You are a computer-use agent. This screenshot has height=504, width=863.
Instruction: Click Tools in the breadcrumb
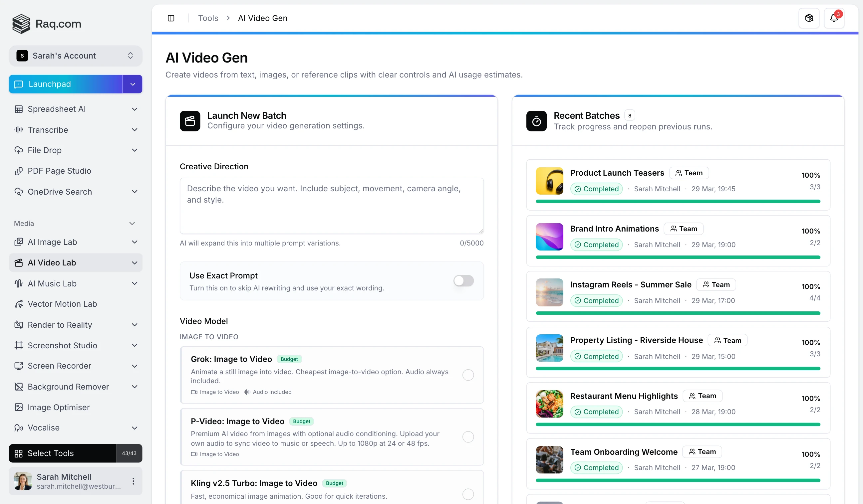tap(207, 18)
